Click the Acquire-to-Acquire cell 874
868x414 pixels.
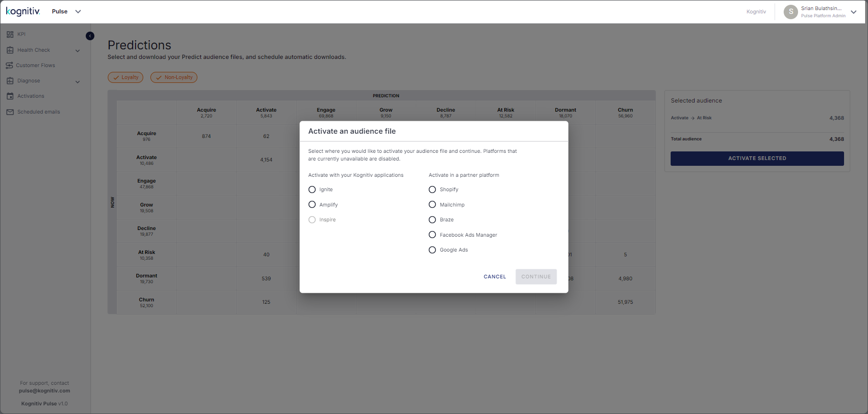click(206, 136)
